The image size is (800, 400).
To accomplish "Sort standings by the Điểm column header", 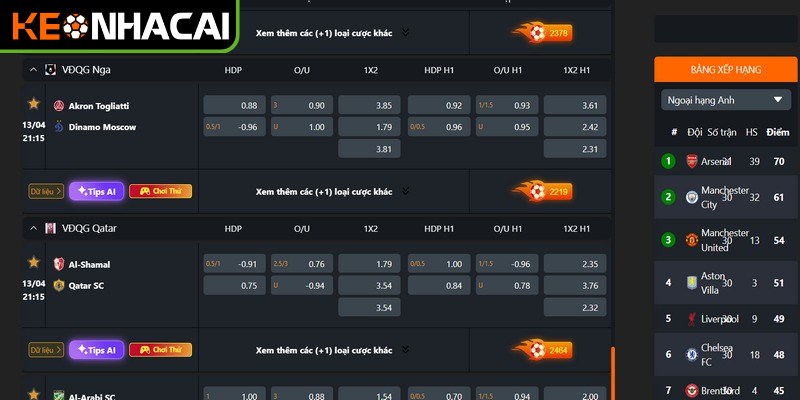I will coord(778,132).
